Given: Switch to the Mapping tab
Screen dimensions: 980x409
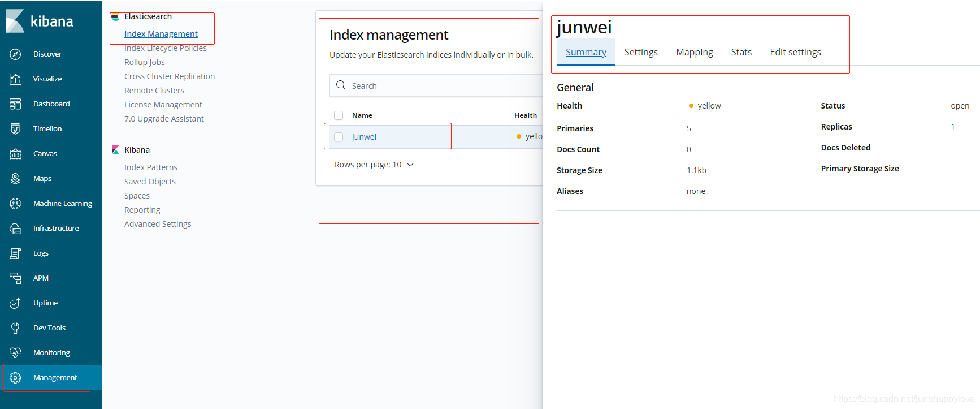Looking at the screenshot, I should (695, 52).
